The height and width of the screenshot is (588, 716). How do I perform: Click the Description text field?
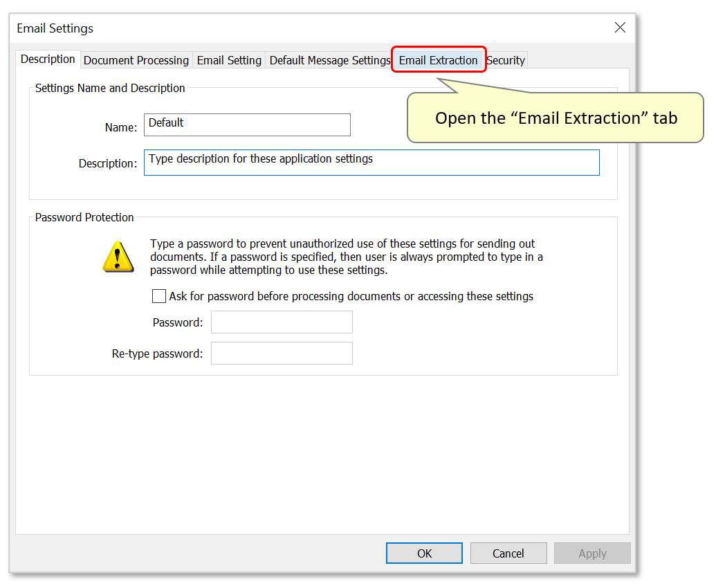tap(371, 163)
